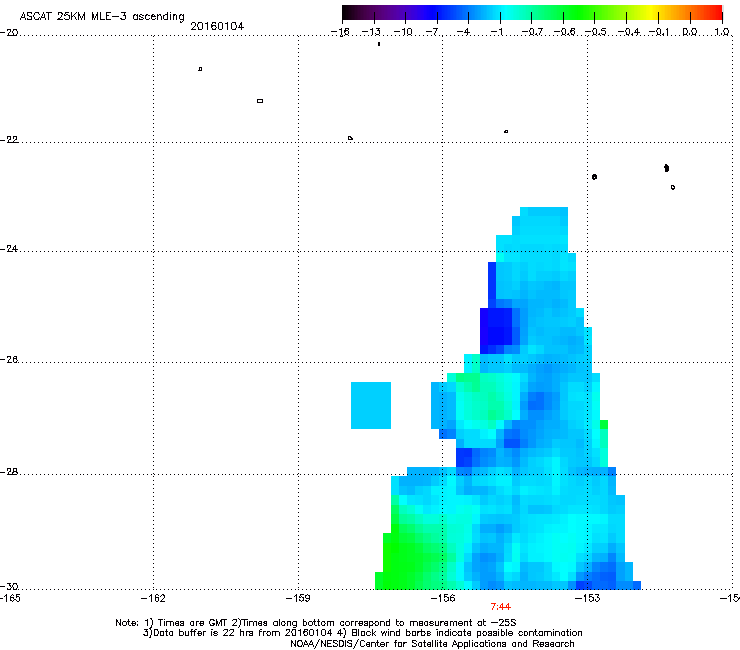Image resolution: width=740 pixels, height=650 pixels.
Task: Click the -153 longitude axis label
Action: click(588, 599)
